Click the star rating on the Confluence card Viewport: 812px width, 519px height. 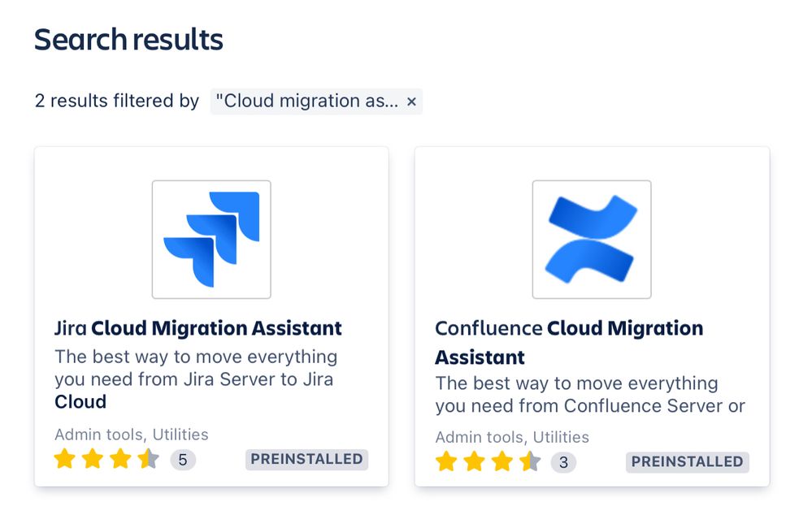coord(488,461)
